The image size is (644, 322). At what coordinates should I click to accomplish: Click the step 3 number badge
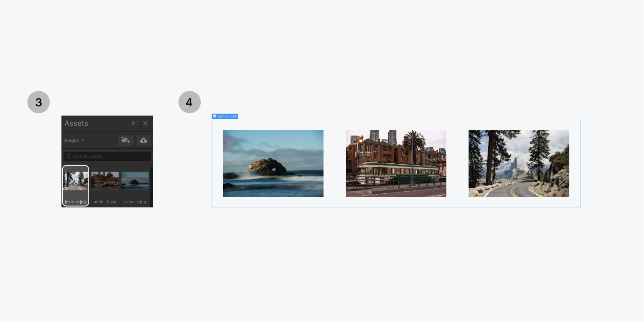coord(39,102)
